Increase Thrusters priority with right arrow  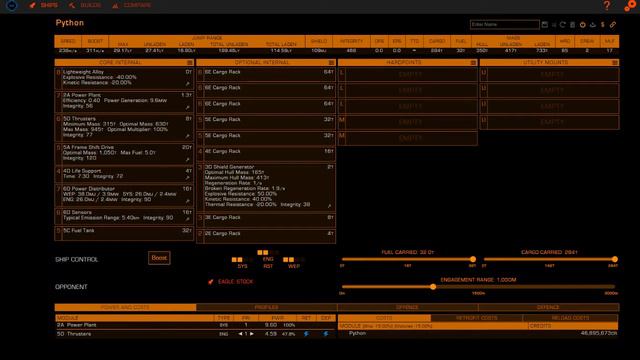[252, 334]
